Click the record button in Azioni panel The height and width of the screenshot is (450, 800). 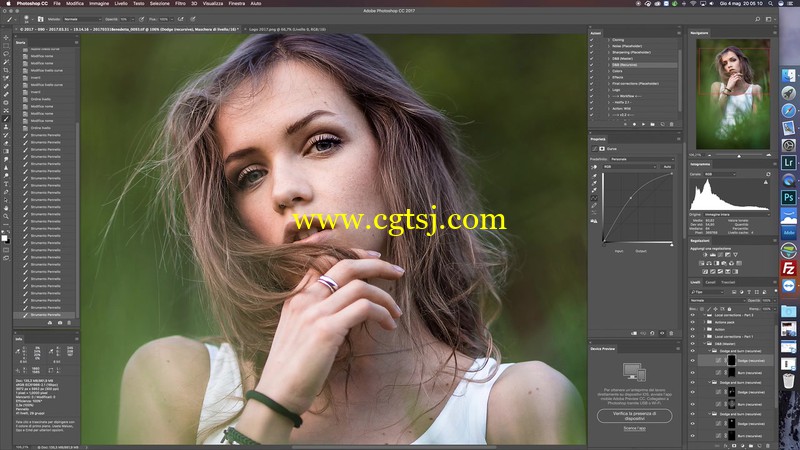coord(634,124)
